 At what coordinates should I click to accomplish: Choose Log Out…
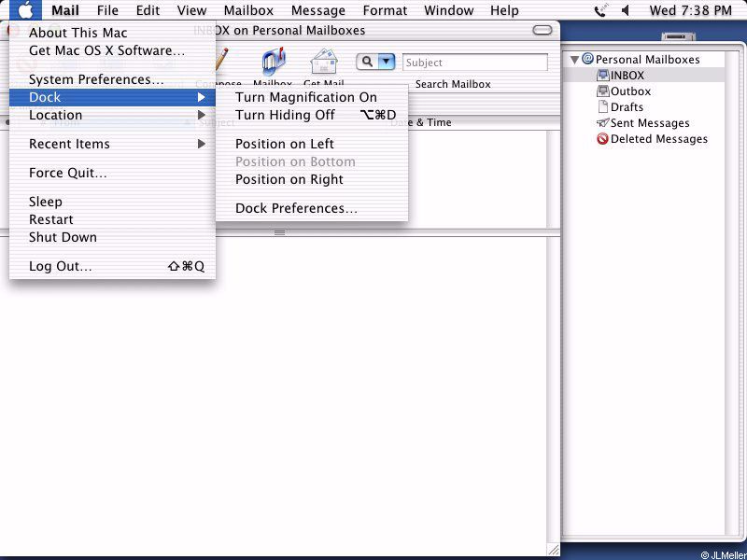click(x=112, y=266)
